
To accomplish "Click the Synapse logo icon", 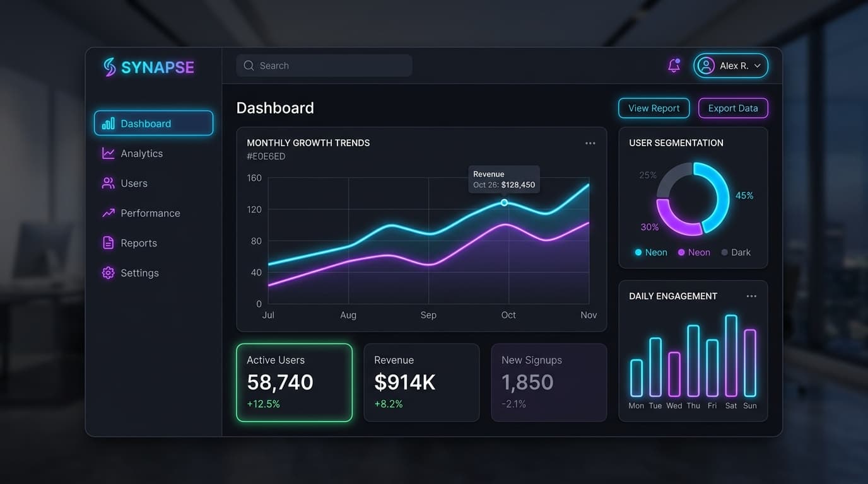I will tap(110, 67).
